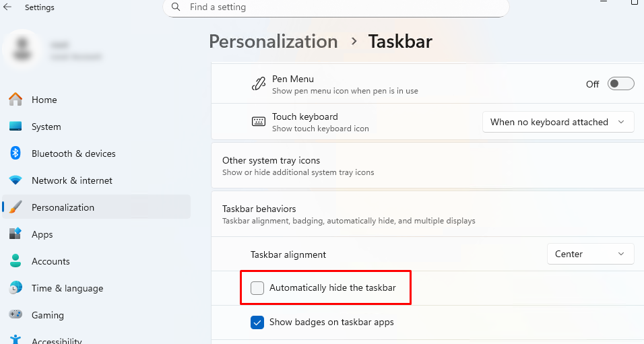Open the Touch keyboard dropdown
This screenshot has width=644, height=344.
[558, 122]
